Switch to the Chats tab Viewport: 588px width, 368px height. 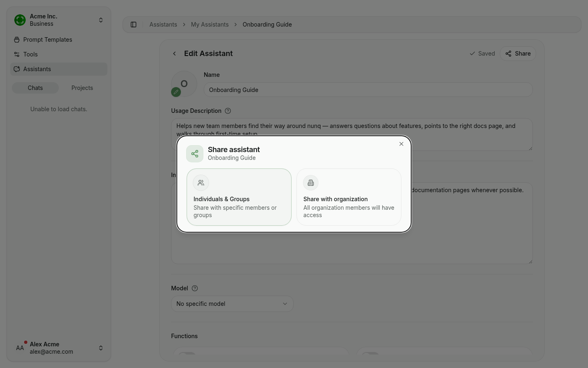35,88
